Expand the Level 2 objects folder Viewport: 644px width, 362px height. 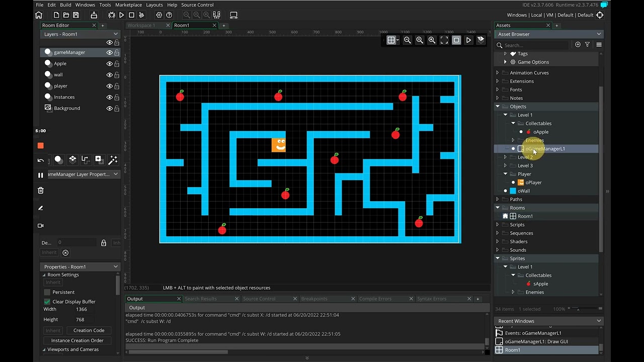[506, 157]
